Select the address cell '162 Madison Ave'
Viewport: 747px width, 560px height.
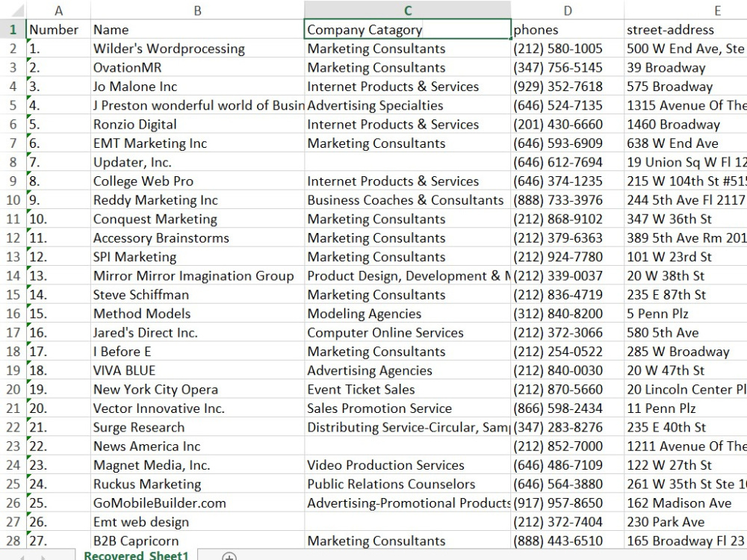click(686, 503)
